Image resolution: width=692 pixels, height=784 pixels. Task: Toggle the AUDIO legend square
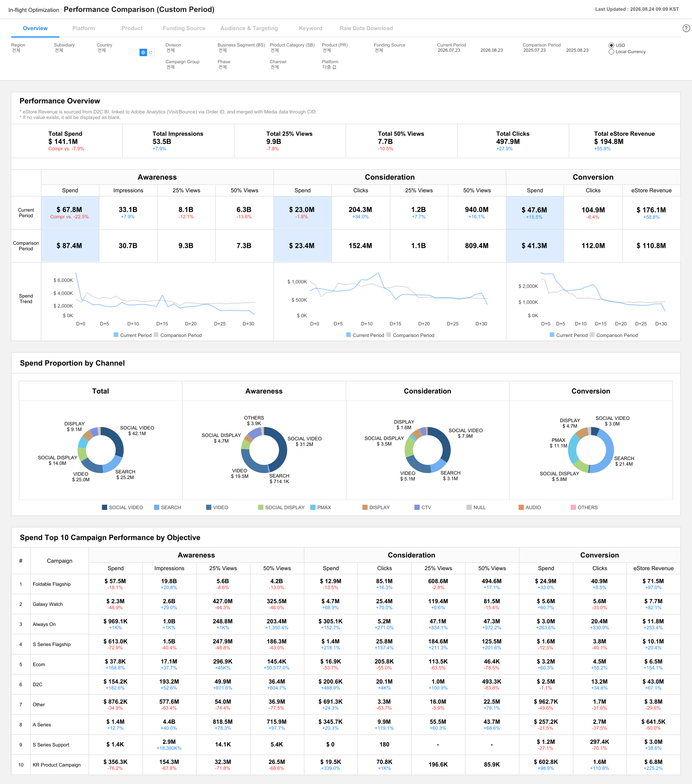coord(521,507)
